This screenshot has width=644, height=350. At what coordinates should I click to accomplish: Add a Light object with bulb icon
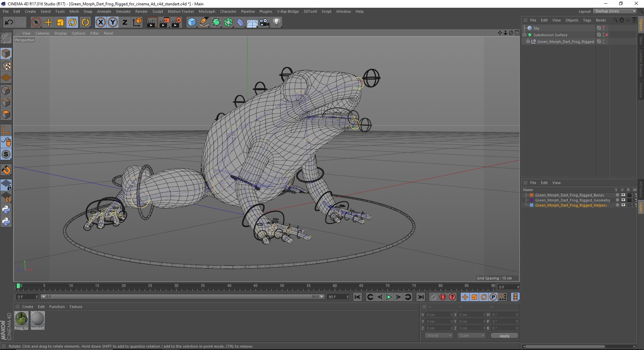[x=276, y=23]
